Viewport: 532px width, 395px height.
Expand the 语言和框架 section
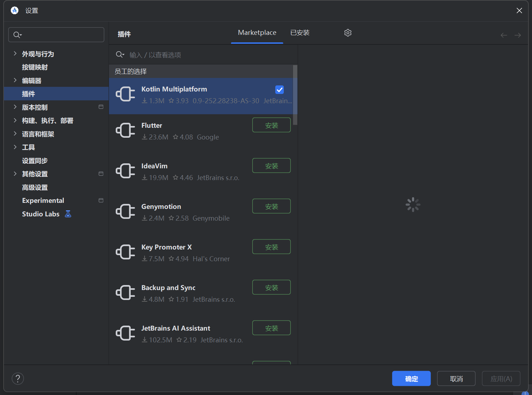[x=15, y=133]
